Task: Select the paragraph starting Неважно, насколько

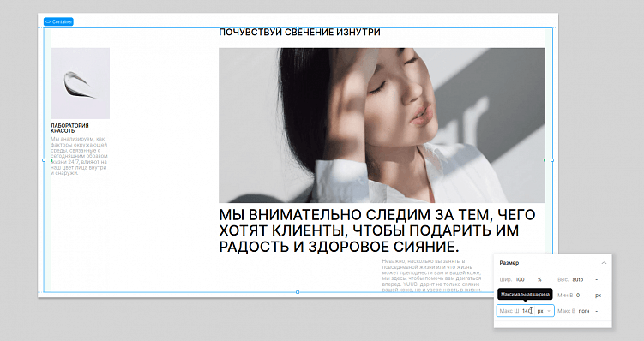Action: tap(431, 275)
